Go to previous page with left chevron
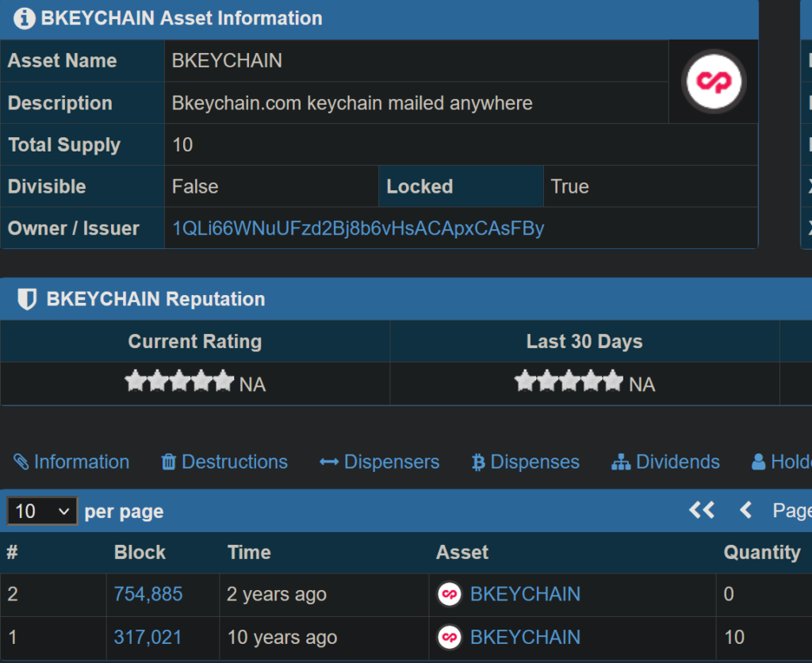812x663 pixels. tap(745, 510)
